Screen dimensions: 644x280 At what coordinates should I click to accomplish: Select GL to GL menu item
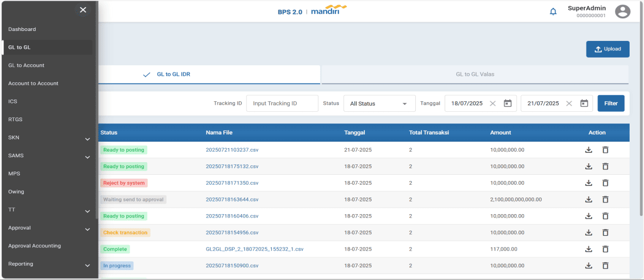point(48,47)
